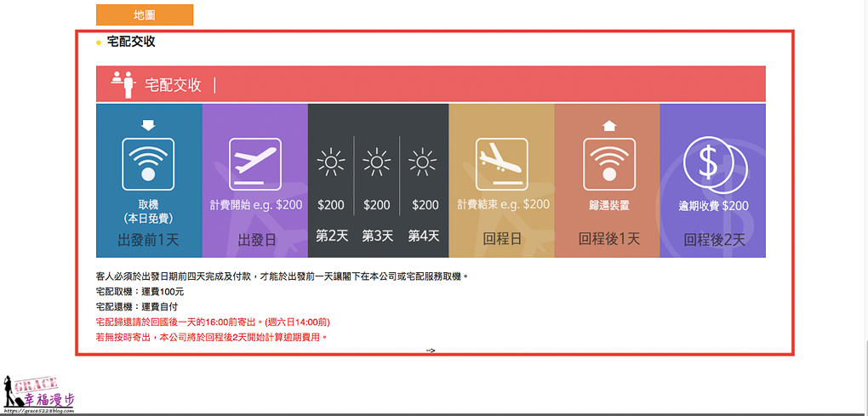Click the 第2天 label
This screenshot has width=868, height=416.
(332, 236)
